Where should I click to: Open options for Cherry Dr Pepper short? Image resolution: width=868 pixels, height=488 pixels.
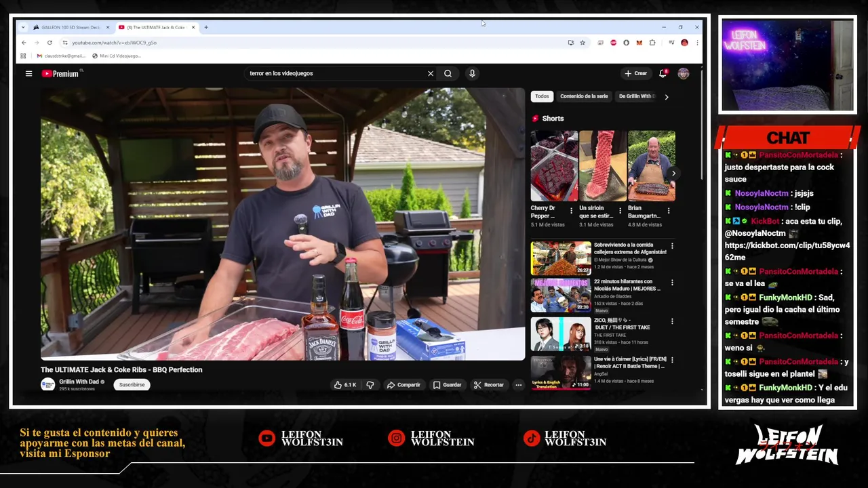point(571,211)
